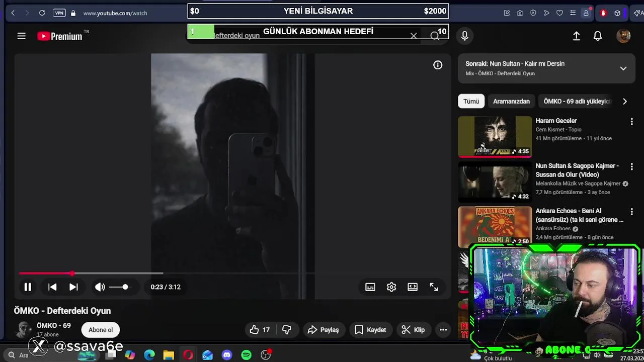Image resolution: width=644 pixels, height=362 pixels.
Task: Select the ÖMKO - 69 adlı yükleyici chip
Action: [x=577, y=101]
